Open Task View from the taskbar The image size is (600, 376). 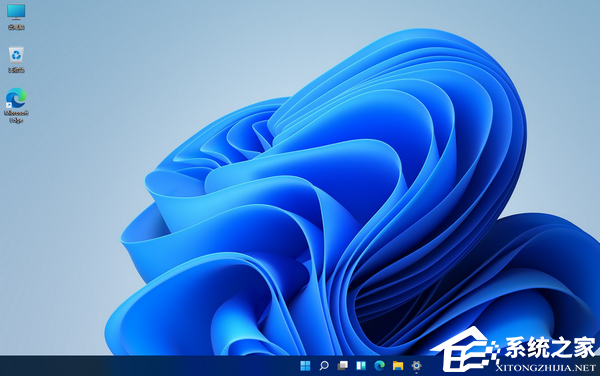pyautogui.click(x=342, y=366)
